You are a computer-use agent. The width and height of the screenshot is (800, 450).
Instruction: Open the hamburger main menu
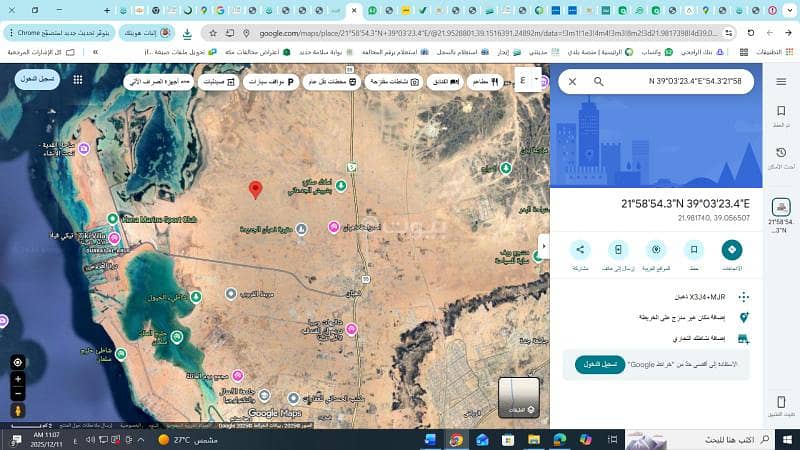click(781, 82)
